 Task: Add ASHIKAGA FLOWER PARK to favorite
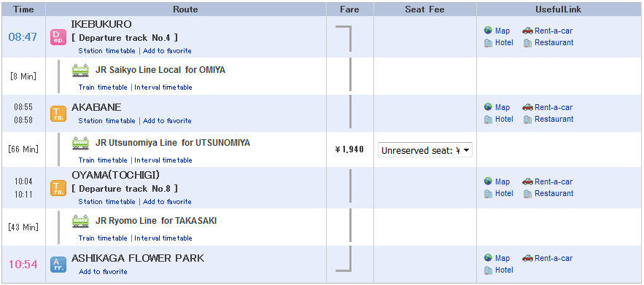[x=103, y=271]
